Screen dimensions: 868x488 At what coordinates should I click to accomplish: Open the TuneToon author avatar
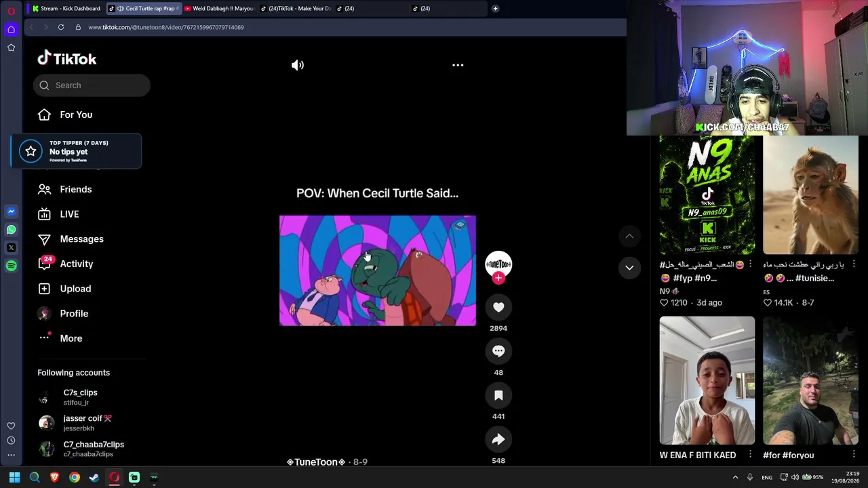click(x=498, y=263)
